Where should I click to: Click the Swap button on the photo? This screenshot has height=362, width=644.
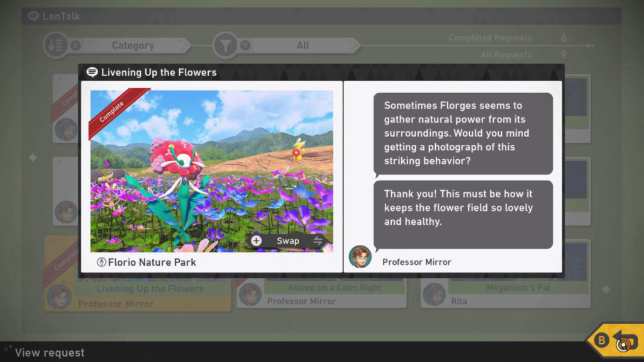click(288, 240)
